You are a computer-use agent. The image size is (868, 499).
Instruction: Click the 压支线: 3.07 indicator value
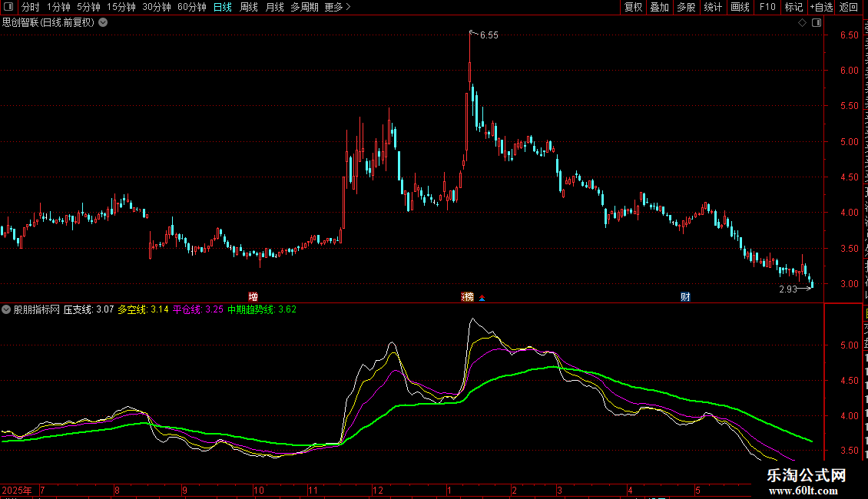[88, 310]
